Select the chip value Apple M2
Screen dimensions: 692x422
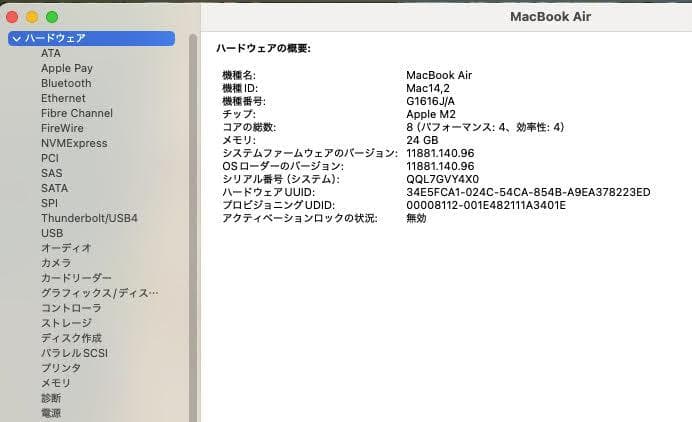(431, 114)
